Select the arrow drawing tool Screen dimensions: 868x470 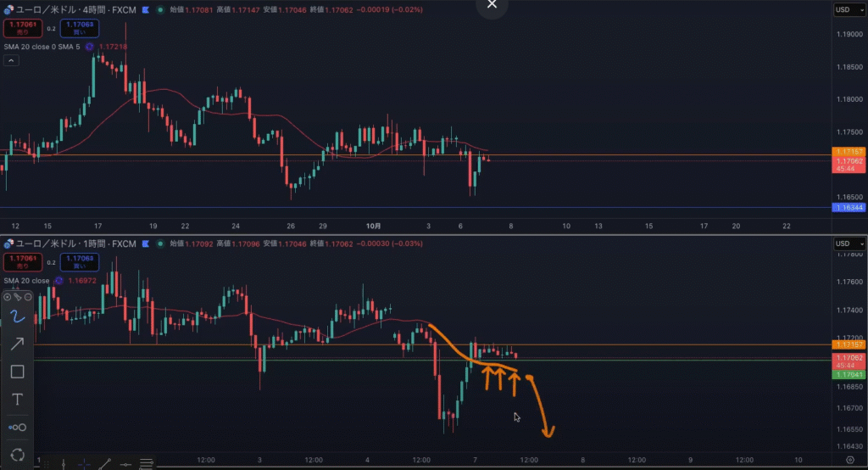point(17,344)
